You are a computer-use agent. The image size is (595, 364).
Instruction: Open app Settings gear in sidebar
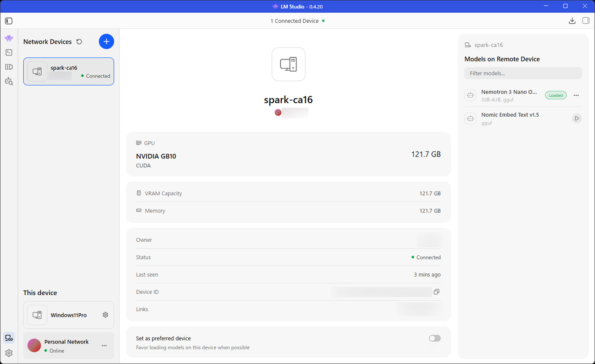[9, 353]
